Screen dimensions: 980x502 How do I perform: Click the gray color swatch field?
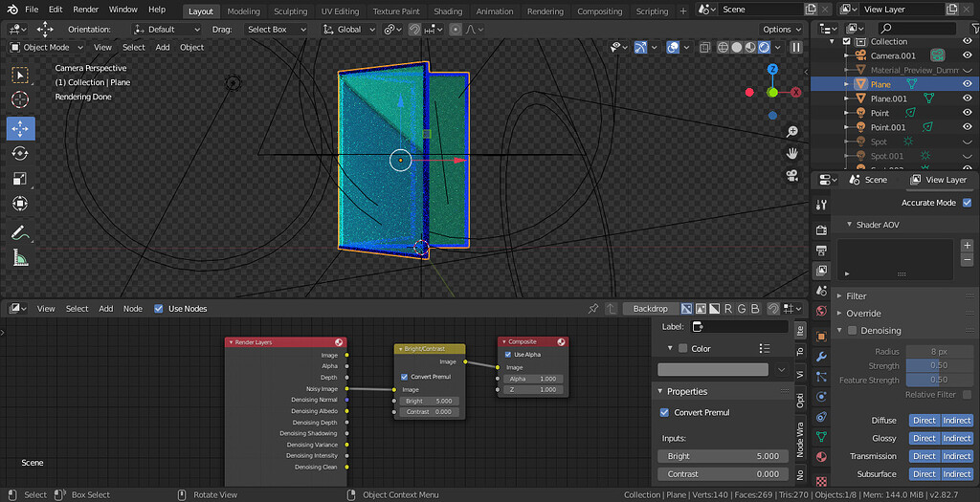tap(713, 370)
